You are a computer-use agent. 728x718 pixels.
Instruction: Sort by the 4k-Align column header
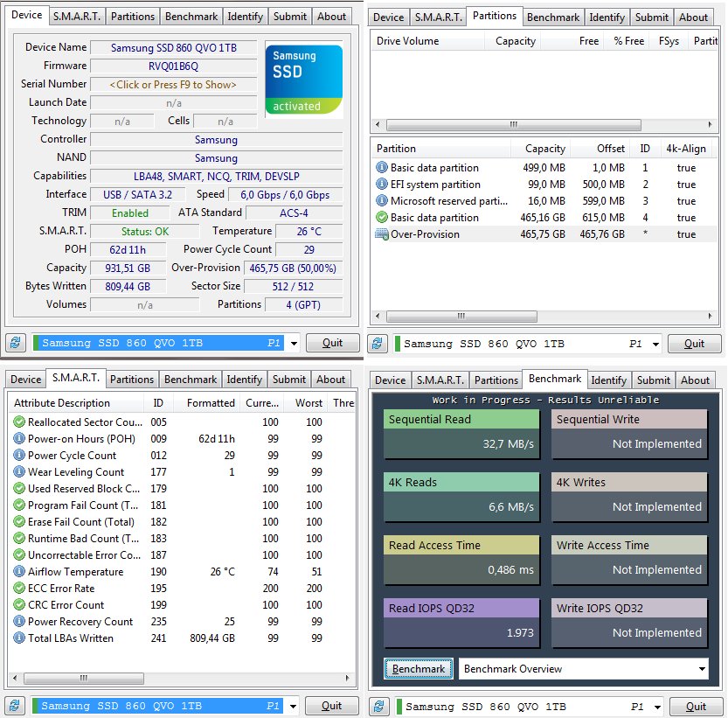[x=685, y=149]
